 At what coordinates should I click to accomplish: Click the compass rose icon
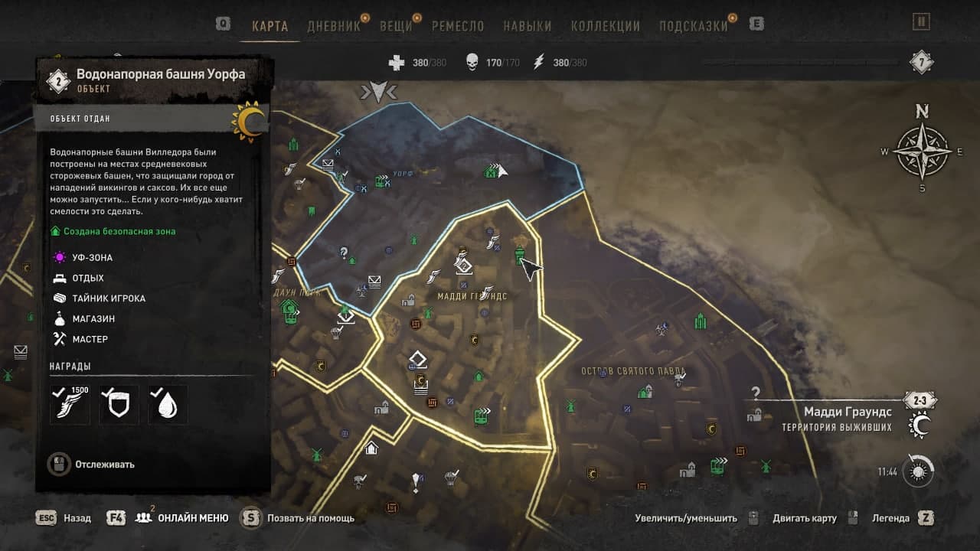pos(922,151)
